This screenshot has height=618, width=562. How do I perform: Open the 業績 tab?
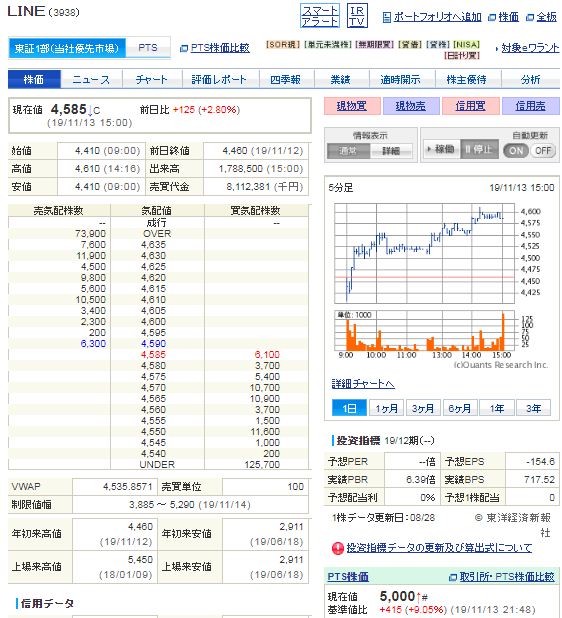pyautogui.click(x=341, y=80)
